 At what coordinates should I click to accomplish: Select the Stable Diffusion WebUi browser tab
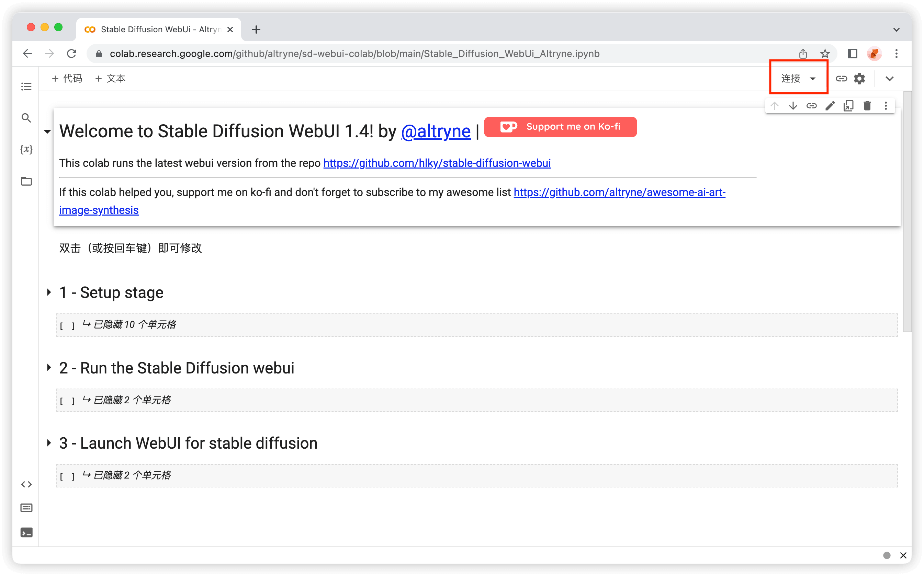click(159, 29)
